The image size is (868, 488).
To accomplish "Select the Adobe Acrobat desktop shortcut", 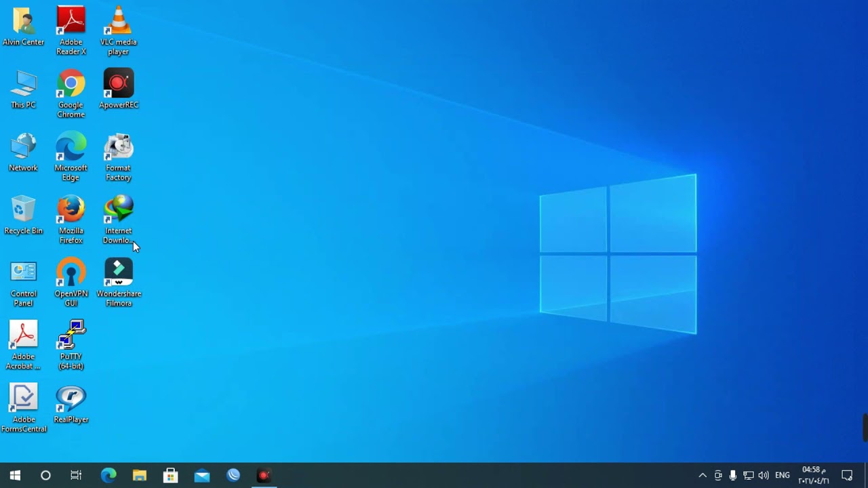I will (x=23, y=346).
